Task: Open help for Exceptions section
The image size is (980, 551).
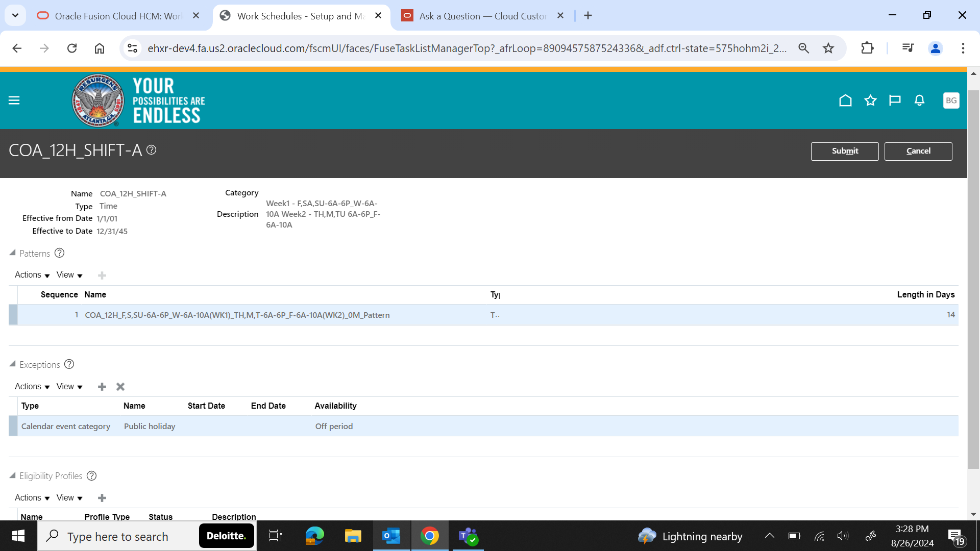Action: [69, 364]
